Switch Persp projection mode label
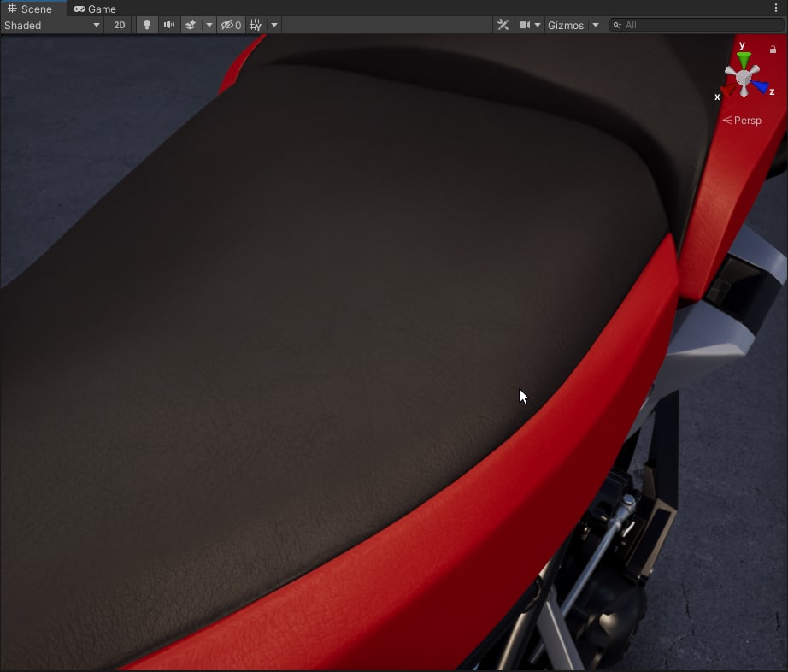 pyautogui.click(x=742, y=121)
